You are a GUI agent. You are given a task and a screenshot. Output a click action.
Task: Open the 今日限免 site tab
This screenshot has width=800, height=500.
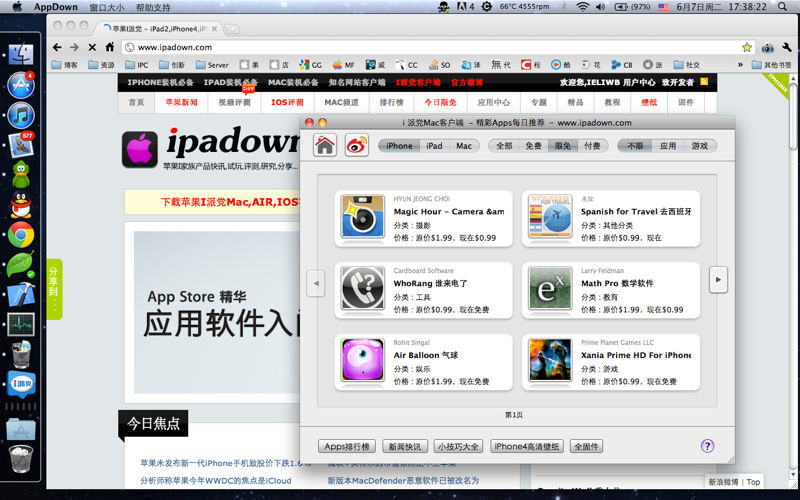[x=440, y=102]
